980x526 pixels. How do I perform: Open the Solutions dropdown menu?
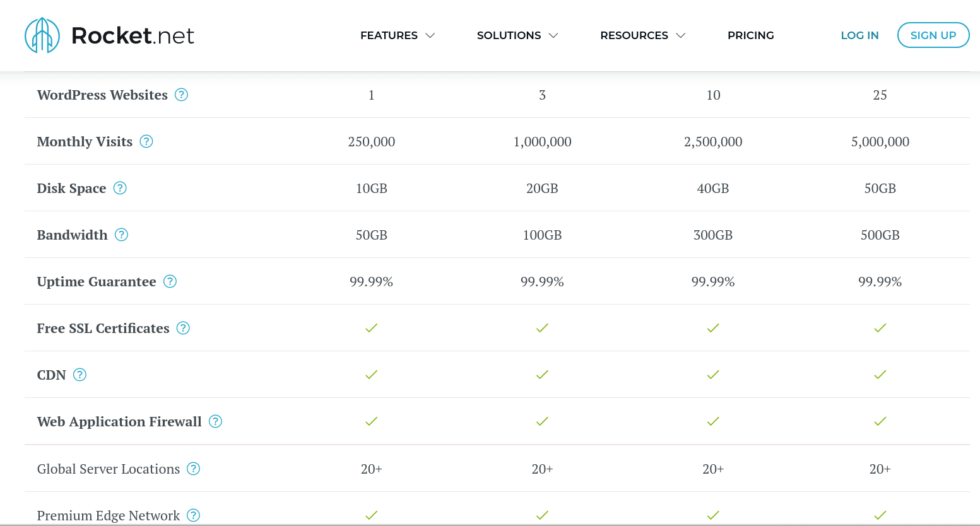click(x=517, y=35)
